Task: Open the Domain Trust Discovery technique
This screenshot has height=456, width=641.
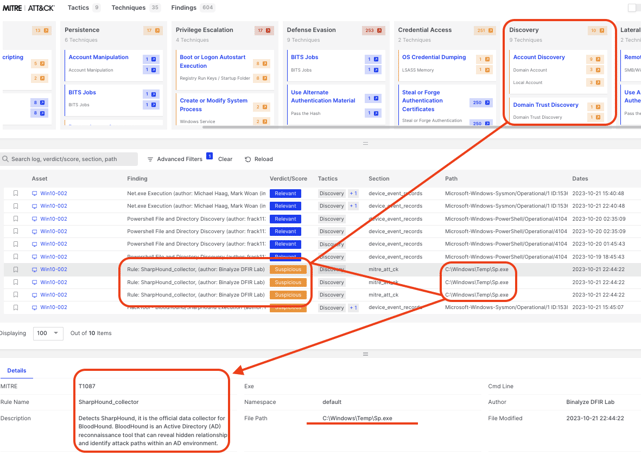Action: pyautogui.click(x=546, y=105)
